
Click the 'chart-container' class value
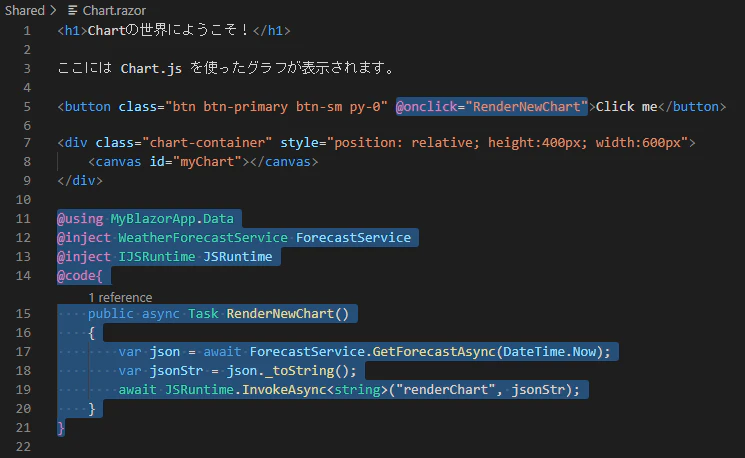tap(207, 143)
